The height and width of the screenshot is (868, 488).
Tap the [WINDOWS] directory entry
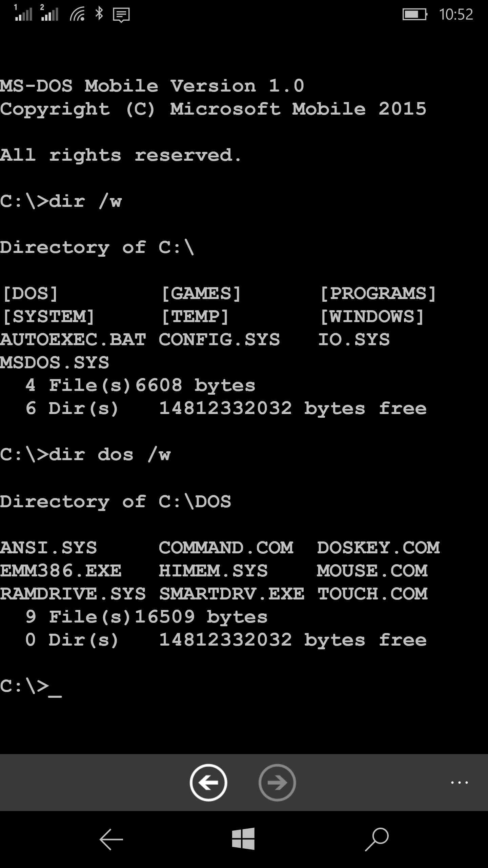pyautogui.click(x=372, y=317)
